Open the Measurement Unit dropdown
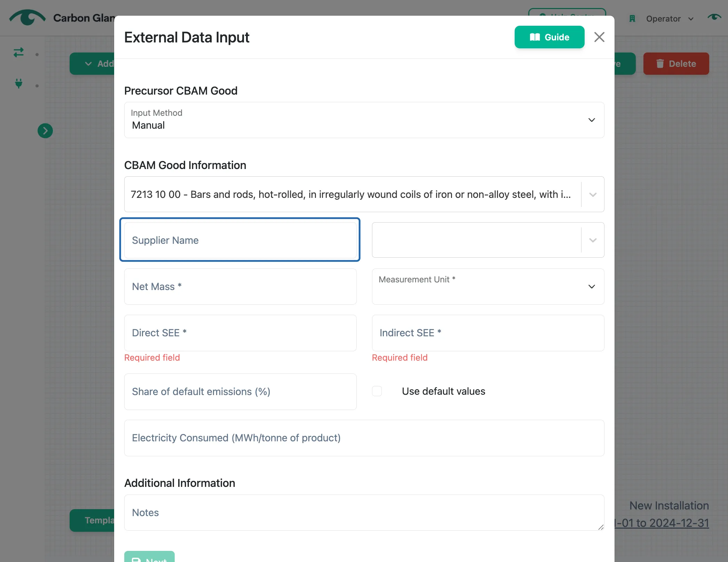The image size is (728, 562). (x=488, y=287)
